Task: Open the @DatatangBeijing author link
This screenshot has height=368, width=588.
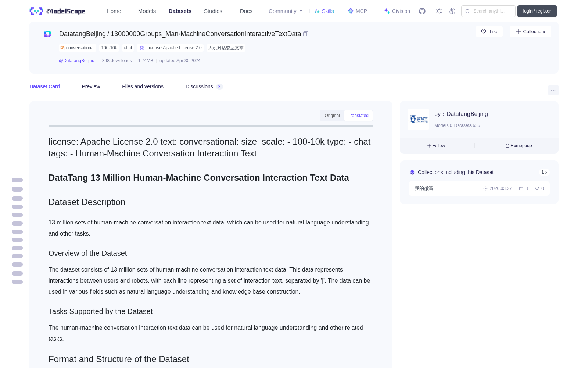Action: pyautogui.click(x=76, y=61)
